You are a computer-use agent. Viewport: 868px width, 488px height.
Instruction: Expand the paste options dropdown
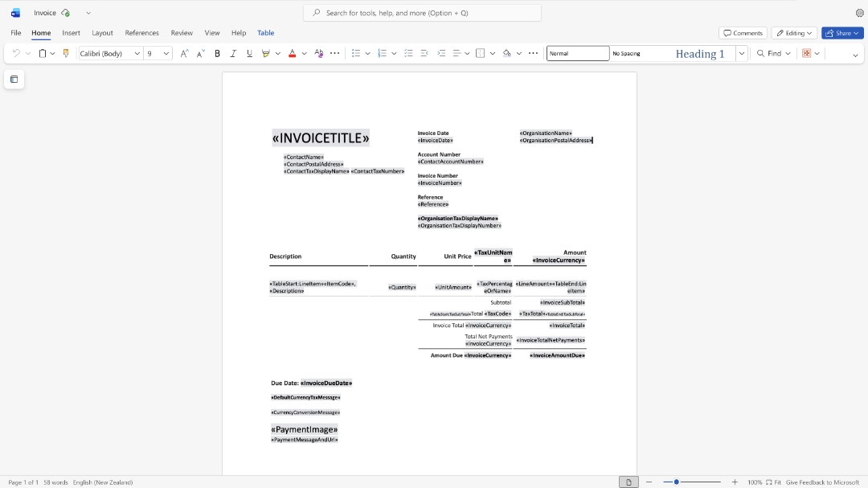pos(52,53)
